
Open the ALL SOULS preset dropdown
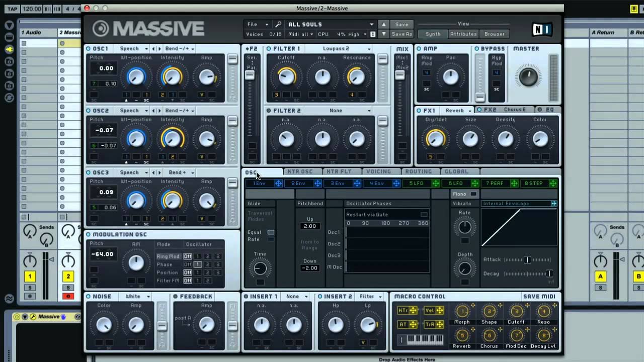pyautogui.click(x=330, y=24)
